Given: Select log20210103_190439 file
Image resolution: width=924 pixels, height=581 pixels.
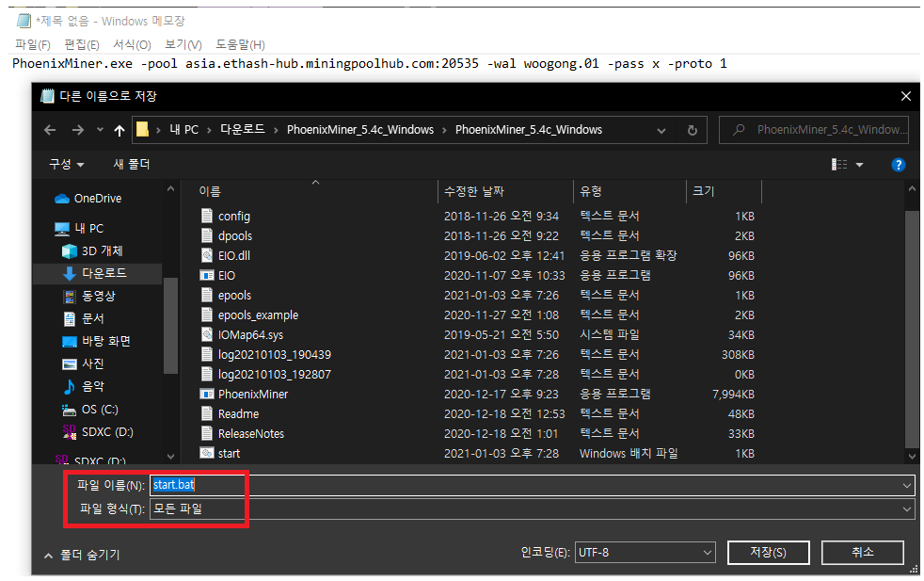Looking at the screenshot, I should pyautogui.click(x=275, y=354).
